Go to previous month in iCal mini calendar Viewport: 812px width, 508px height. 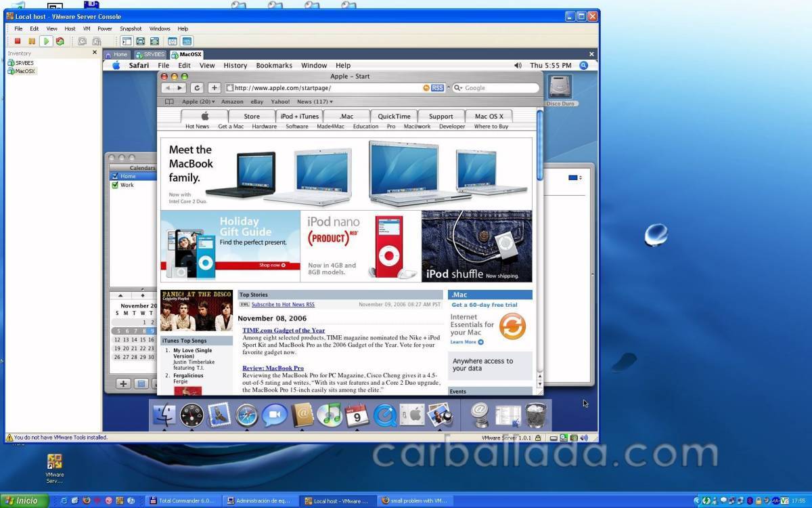coord(120,295)
